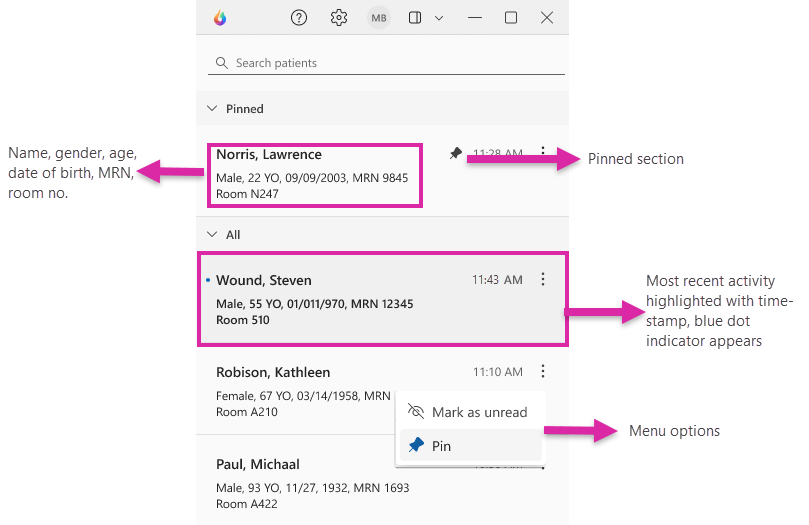Open the Help question mark icon
This screenshot has height=525, width=809.
coord(299,18)
